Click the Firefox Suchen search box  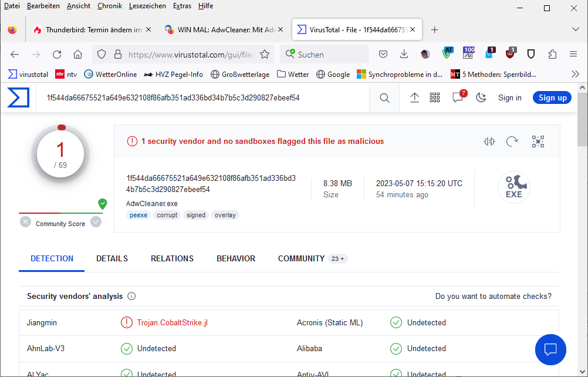325,55
